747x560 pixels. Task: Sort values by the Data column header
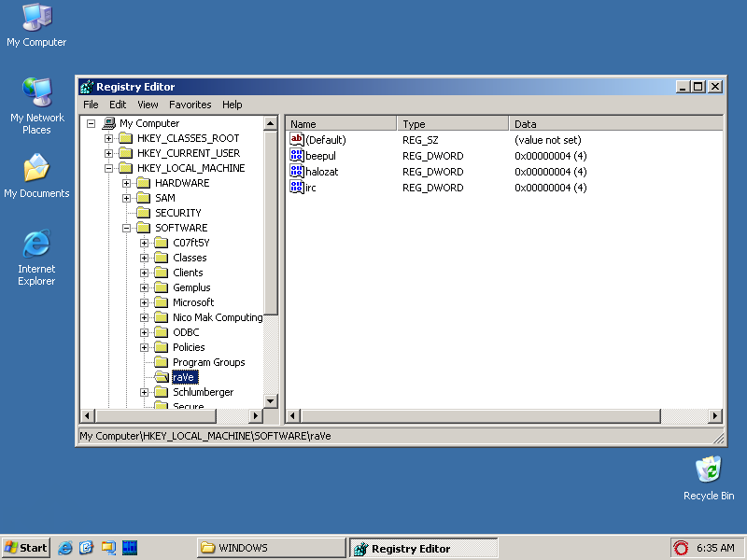pyautogui.click(x=615, y=124)
